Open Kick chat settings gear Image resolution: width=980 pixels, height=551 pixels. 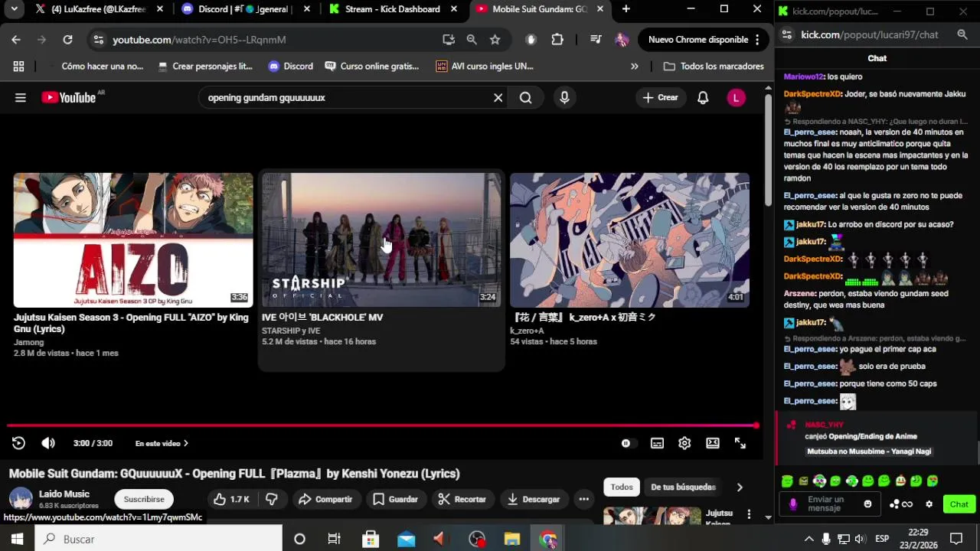tap(929, 504)
